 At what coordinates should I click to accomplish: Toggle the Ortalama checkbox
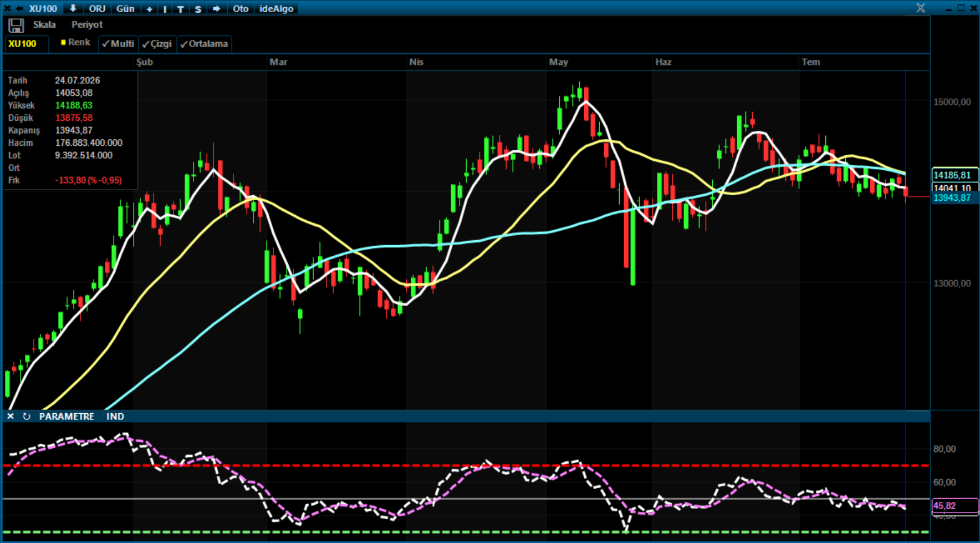tap(205, 44)
